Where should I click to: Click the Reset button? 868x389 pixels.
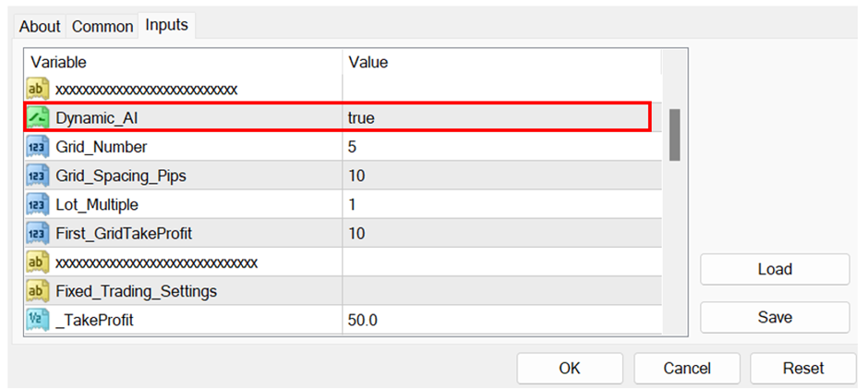(803, 368)
